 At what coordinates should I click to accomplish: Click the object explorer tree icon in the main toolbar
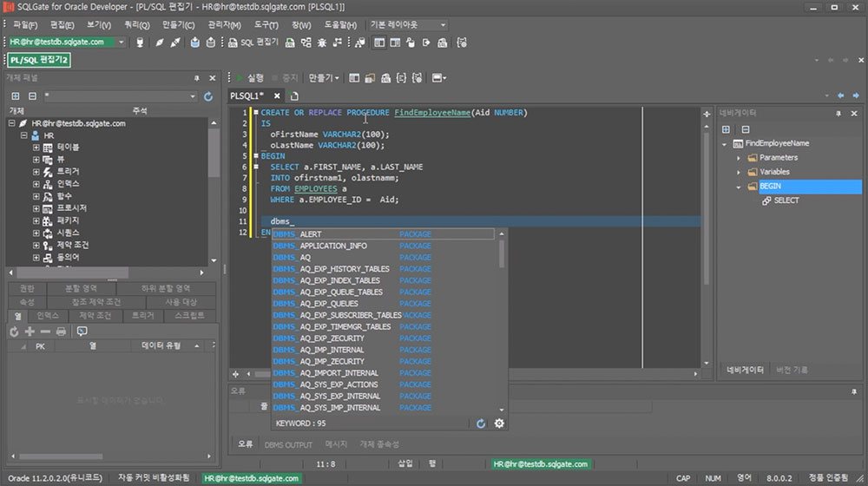pyautogui.click(x=306, y=42)
